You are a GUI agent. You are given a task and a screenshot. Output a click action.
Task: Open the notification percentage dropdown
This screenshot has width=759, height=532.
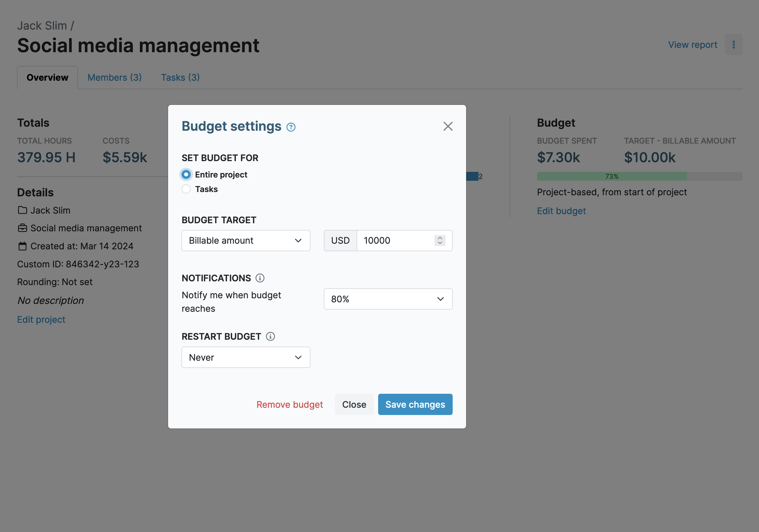click(x=388, y=299)
